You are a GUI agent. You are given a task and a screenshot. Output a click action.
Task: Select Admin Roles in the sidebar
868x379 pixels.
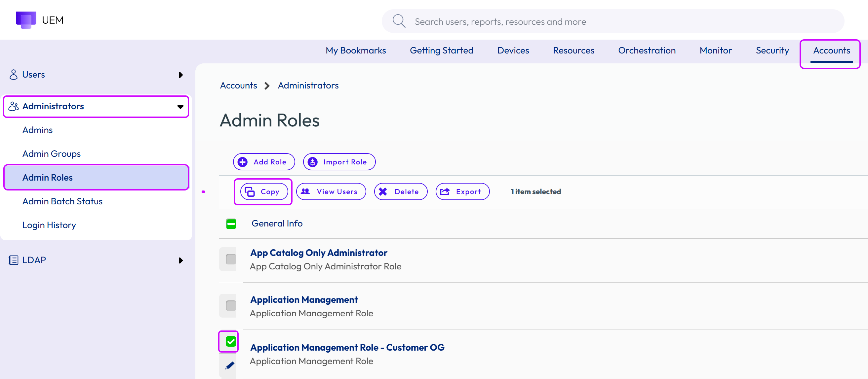coord(96,177)
